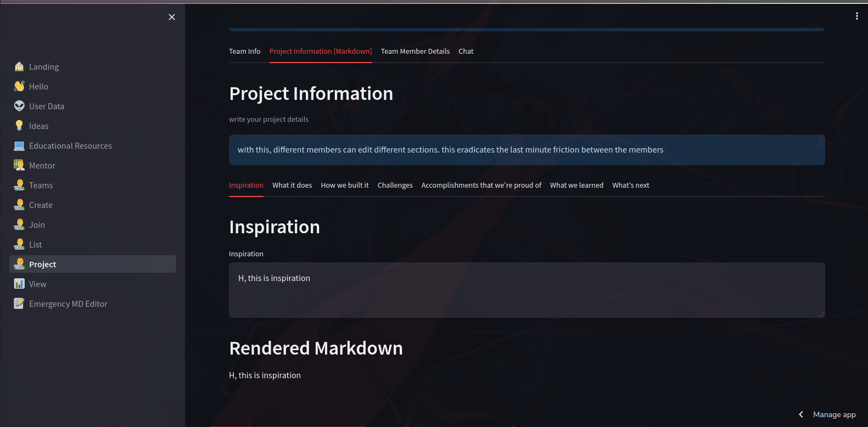Click the laptop Educational Resources icon
Image resolution: width=868 pixels, height=427 pixels.
coord(19,145)
